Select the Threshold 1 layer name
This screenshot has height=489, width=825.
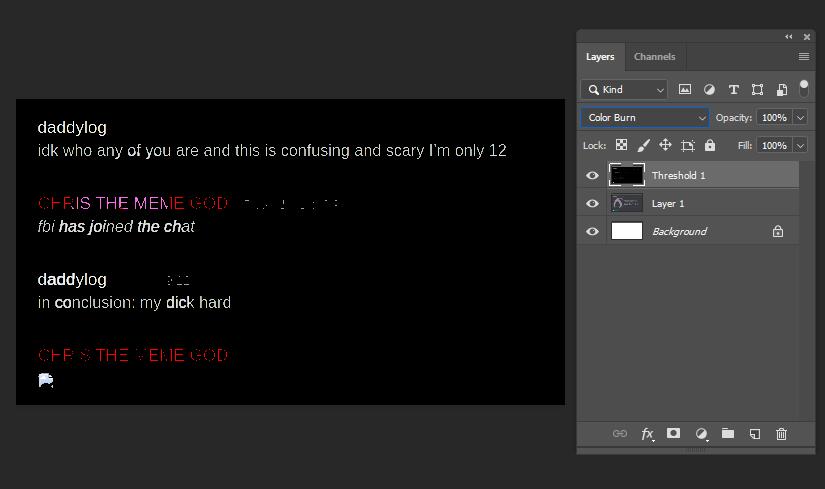point(678,175)
